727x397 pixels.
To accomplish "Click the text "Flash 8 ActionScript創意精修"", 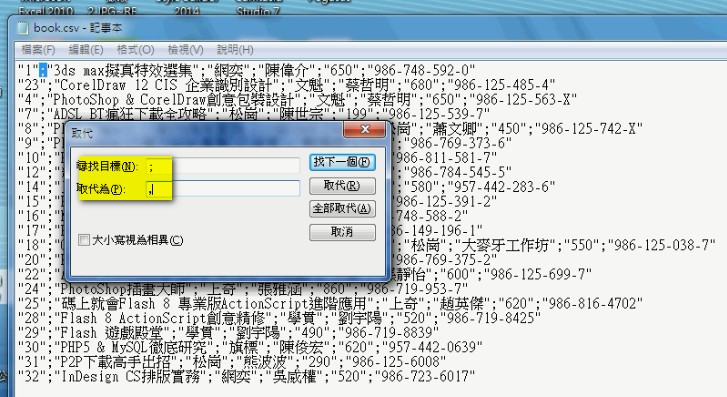I will point(162,318).
